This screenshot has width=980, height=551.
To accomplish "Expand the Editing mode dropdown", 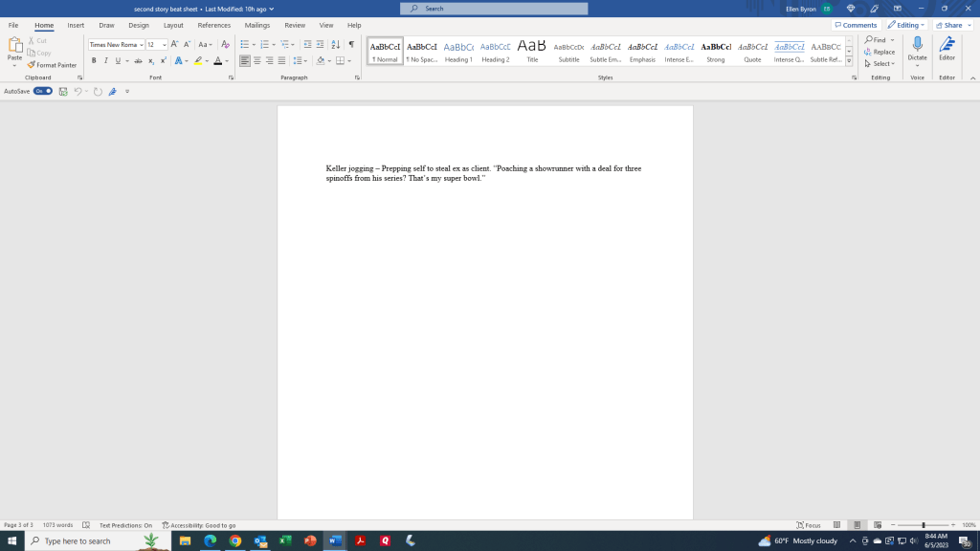I will pyautogui.click(x=905, y=25).
